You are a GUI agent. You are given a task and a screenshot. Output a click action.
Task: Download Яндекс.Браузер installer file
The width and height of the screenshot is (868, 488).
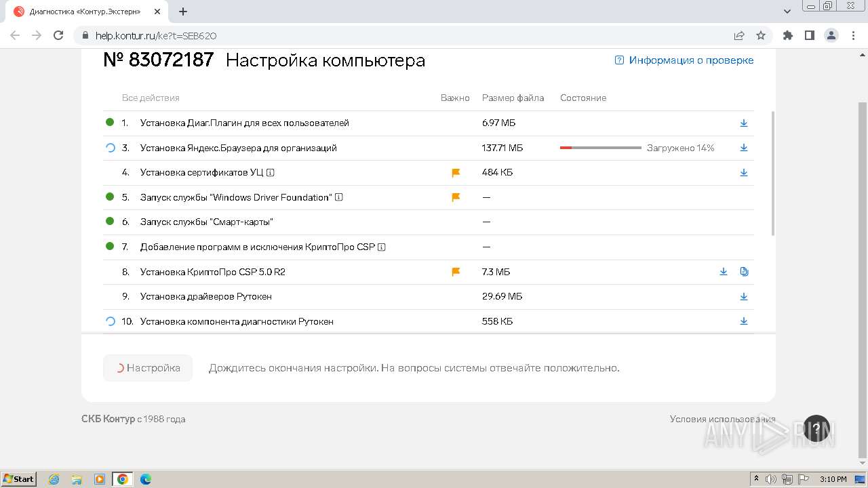click(743, 148)
